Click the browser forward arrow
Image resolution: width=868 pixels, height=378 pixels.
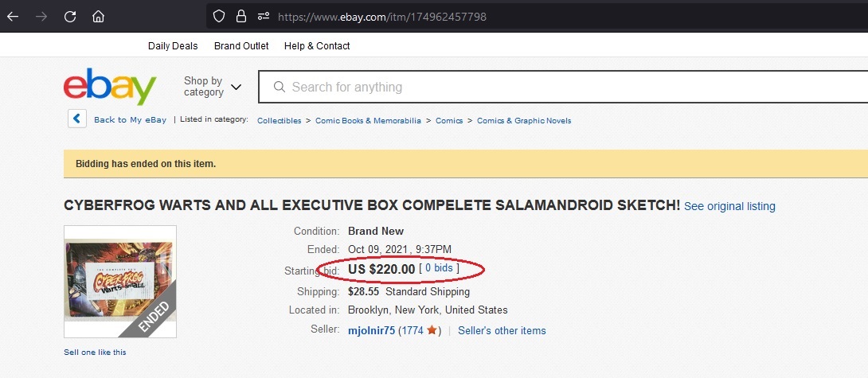point(41,17)
